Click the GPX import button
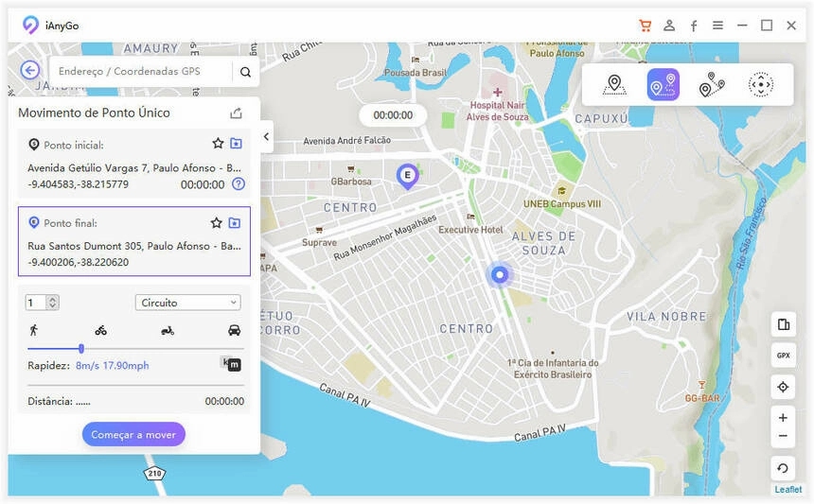The image size is (814, 504). click(783, 356)
